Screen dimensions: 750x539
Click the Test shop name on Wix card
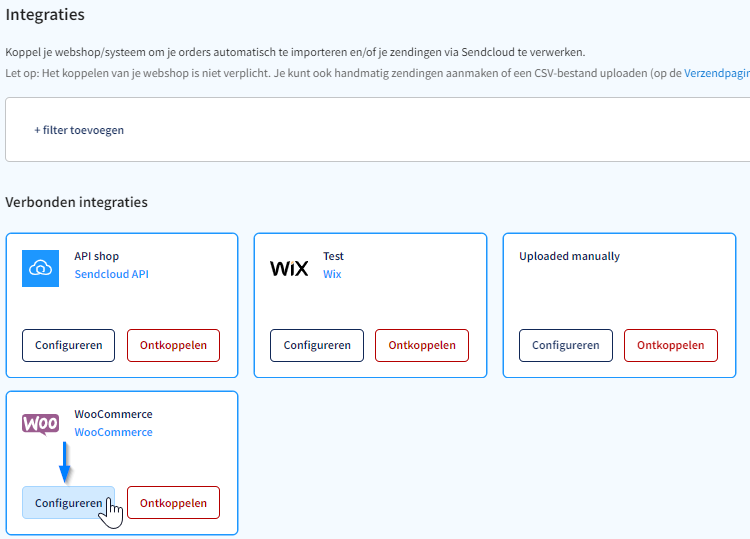pos(333,256)
